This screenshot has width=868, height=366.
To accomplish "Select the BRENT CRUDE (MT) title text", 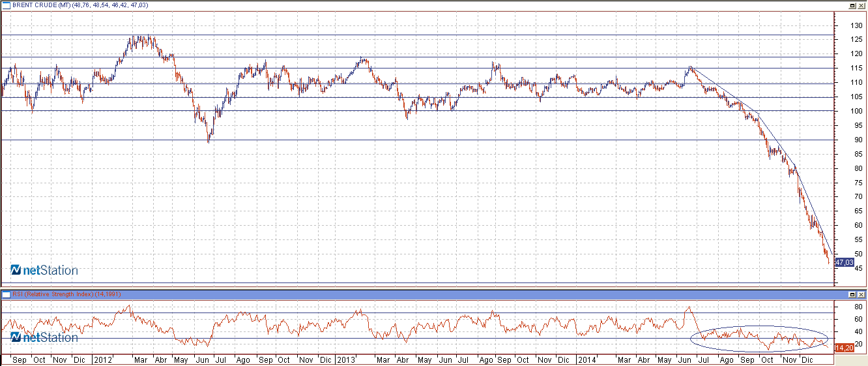I will tap(42, 5).
